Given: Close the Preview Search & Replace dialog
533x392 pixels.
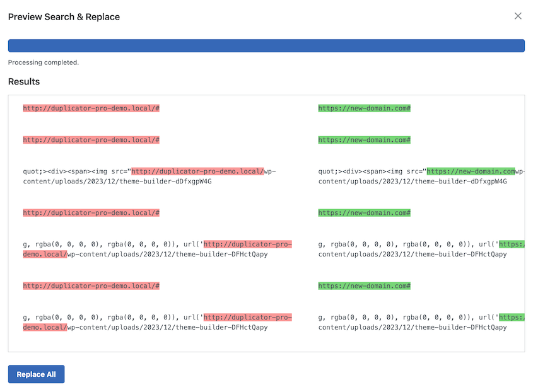Looking at the screenshot, I should 518,16.
